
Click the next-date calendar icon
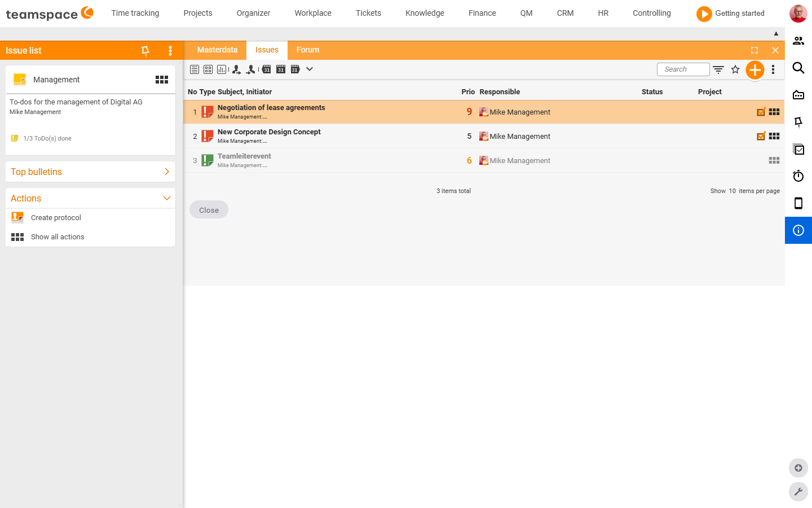[x=295, y=69]
